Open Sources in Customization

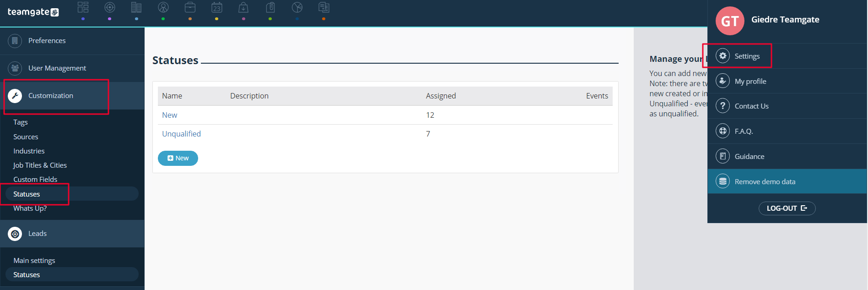(x=26, y=137)
